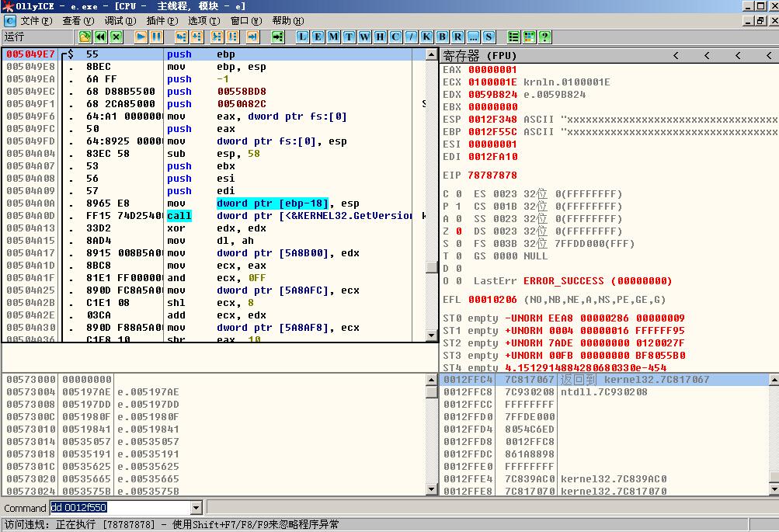Expand the Command box dropdown arrow
779x532 pixels.
click(x=196, y=508)
